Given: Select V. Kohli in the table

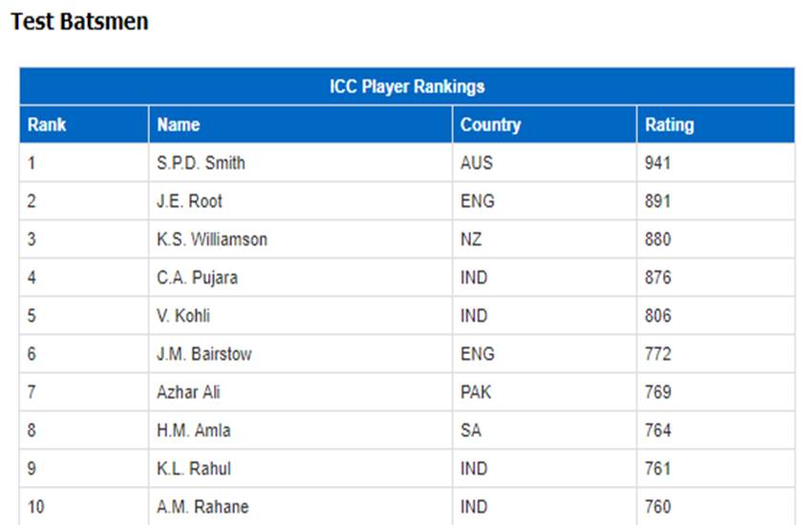Looking at the screenshot, I should point(183,316).
